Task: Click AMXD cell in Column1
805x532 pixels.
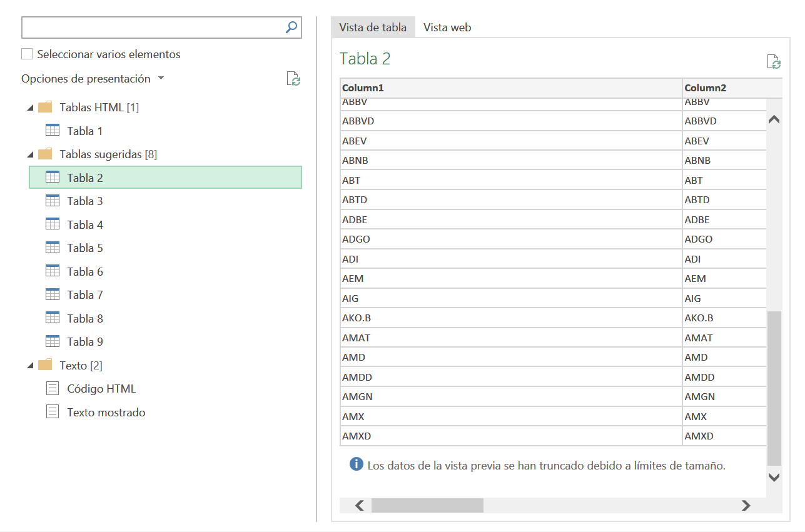Action: [511, 436]
